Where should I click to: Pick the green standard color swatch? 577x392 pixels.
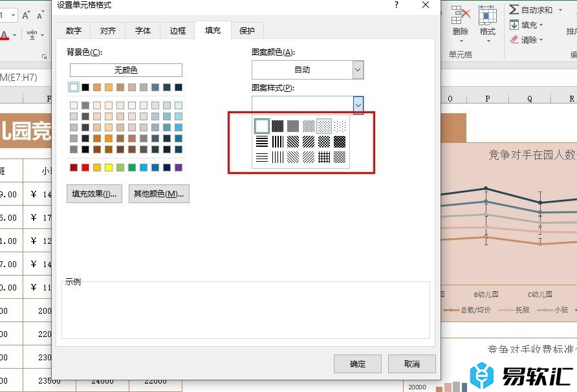click(132, 168)
